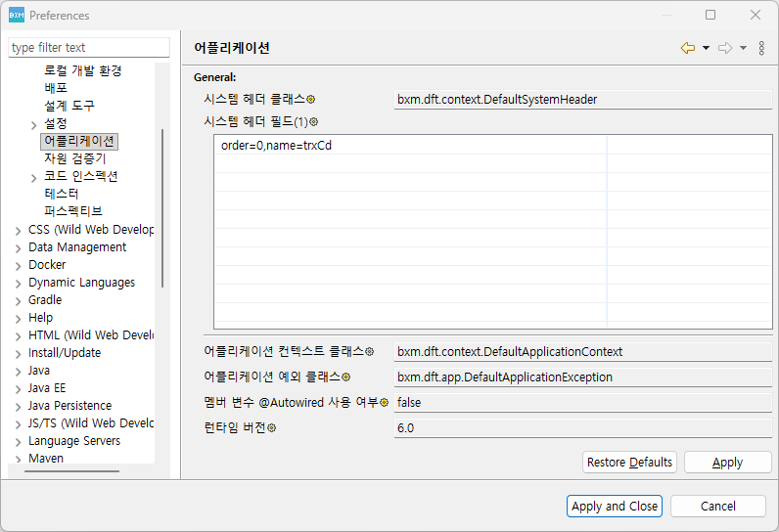Click the Restore Defaults button
The image size is (779, 532).
click(630, 462)
